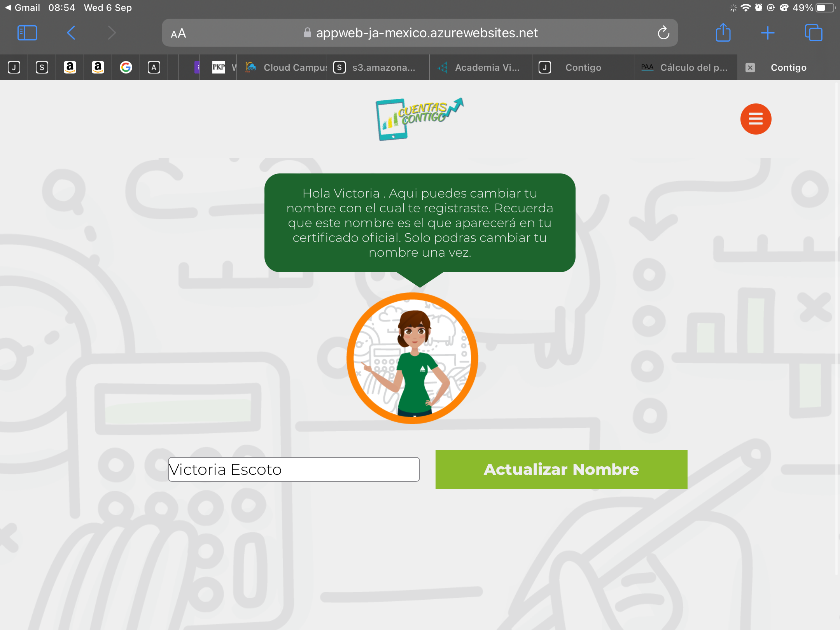Open the AA reader options menu
This screenshot has height=630, width=840.
pyautogui.click(x=178, y=33)
